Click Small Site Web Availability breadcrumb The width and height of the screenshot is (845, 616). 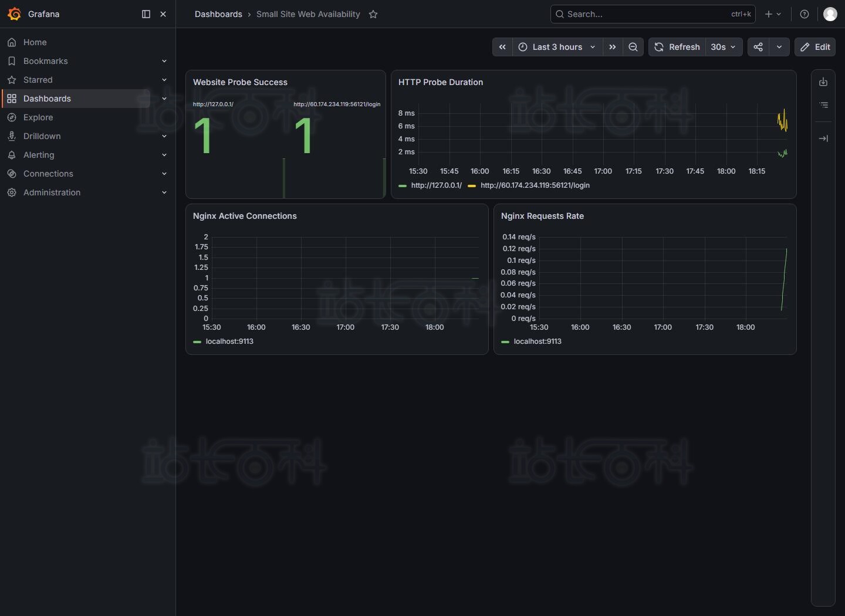click(x=308, y=14)
